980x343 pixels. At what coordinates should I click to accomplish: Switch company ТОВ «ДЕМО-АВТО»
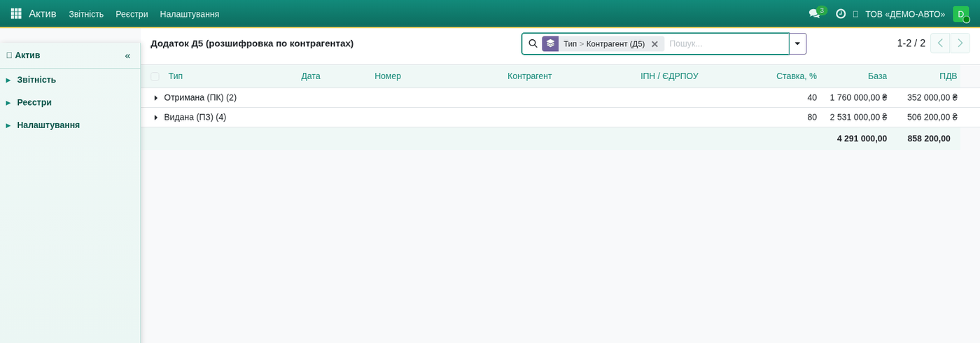tap(904, 14)
